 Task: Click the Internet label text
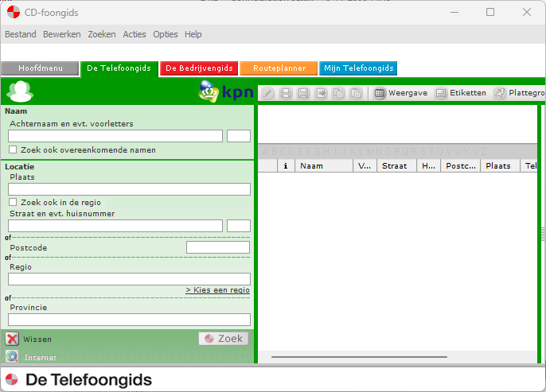40,357
